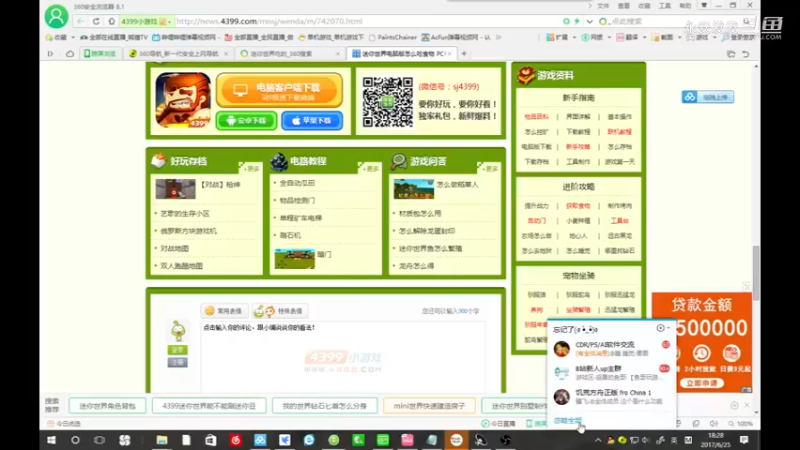Viewport: 800px width, 450px height.
Task: Click 更多 in 电路教程 section
Action: coord(370,169)
